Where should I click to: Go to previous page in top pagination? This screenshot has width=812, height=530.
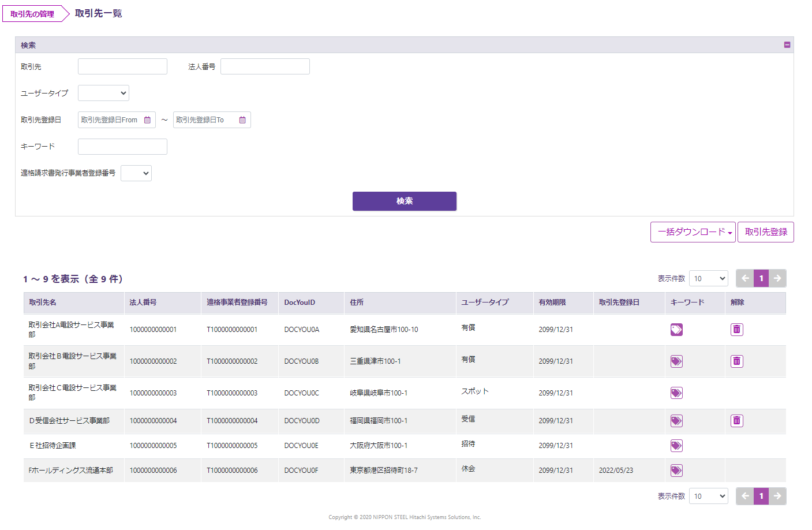pos(745,278)
